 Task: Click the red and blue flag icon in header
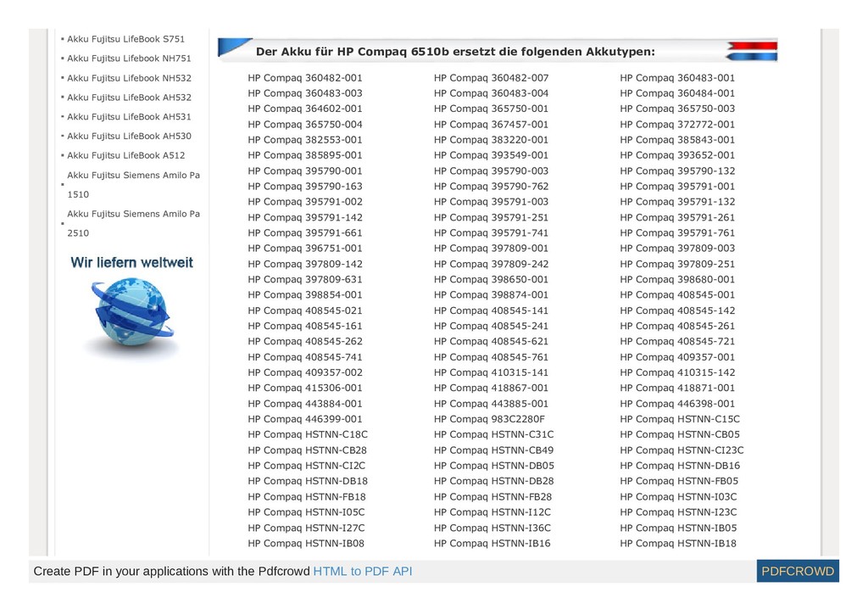752,51
